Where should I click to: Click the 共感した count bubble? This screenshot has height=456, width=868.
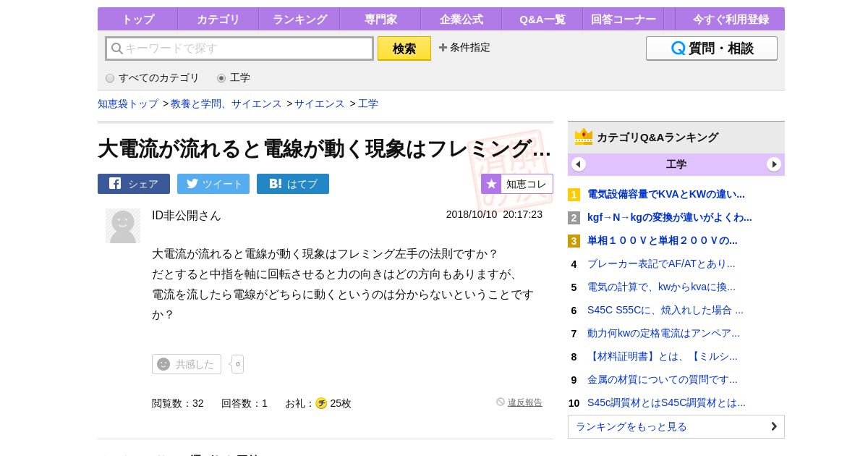[x=237, y=364]
